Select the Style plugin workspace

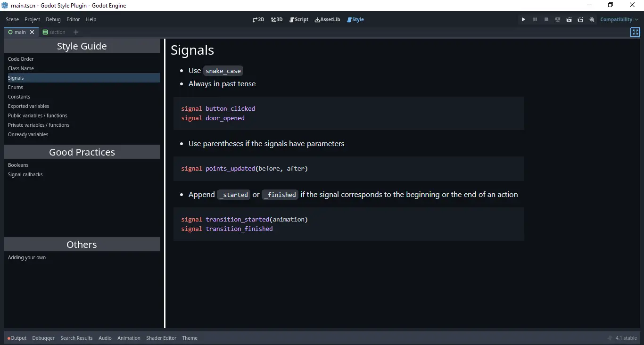[355, 19]
